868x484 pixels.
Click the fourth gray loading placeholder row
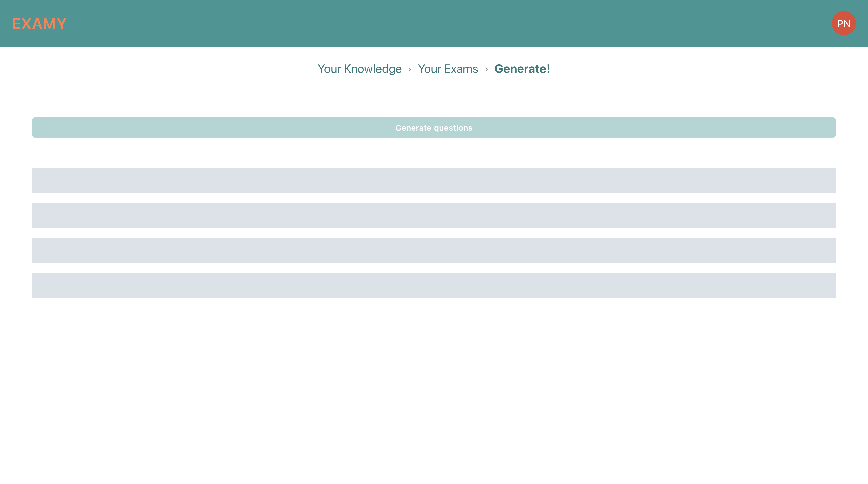click(x=434, y=285)
